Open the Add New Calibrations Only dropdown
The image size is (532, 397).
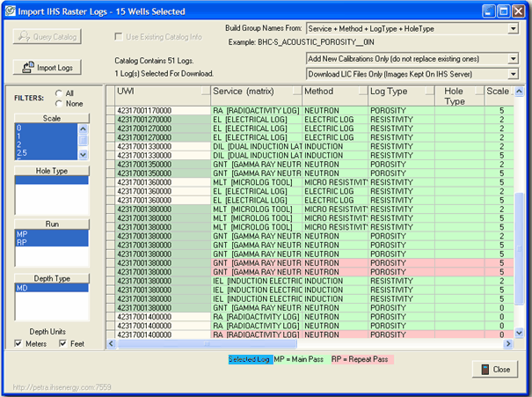(x=513, y=58)
